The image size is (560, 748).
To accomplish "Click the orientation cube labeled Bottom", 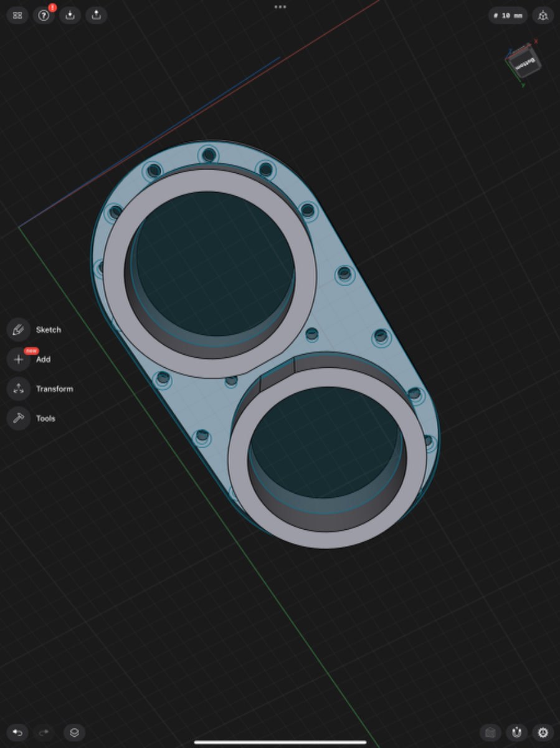I will (524, 62).
